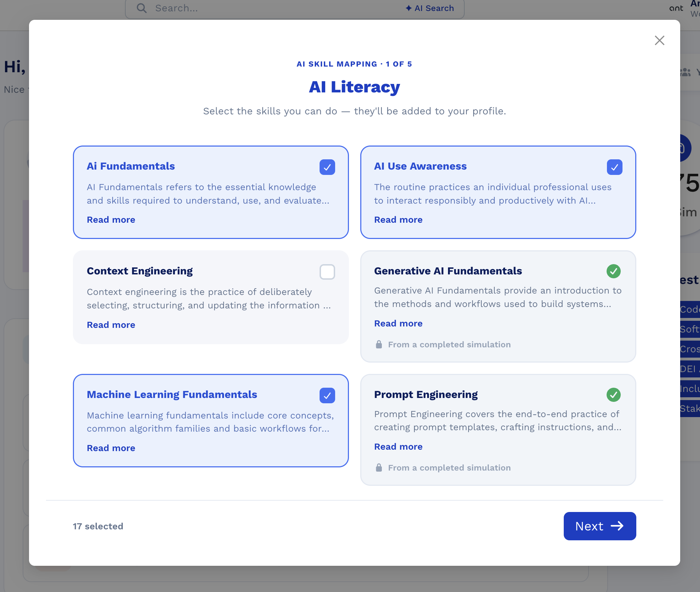The height and width of the screenshot is (592, 700).
Task: Click the AI Skill Mapping 1 of 5 label
Action: [355, 64]
